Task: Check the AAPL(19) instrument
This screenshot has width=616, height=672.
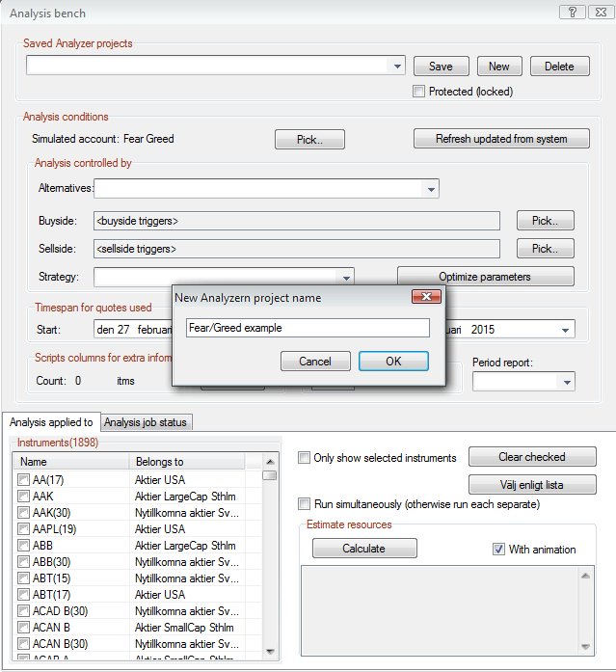Action: coord(23,529)
